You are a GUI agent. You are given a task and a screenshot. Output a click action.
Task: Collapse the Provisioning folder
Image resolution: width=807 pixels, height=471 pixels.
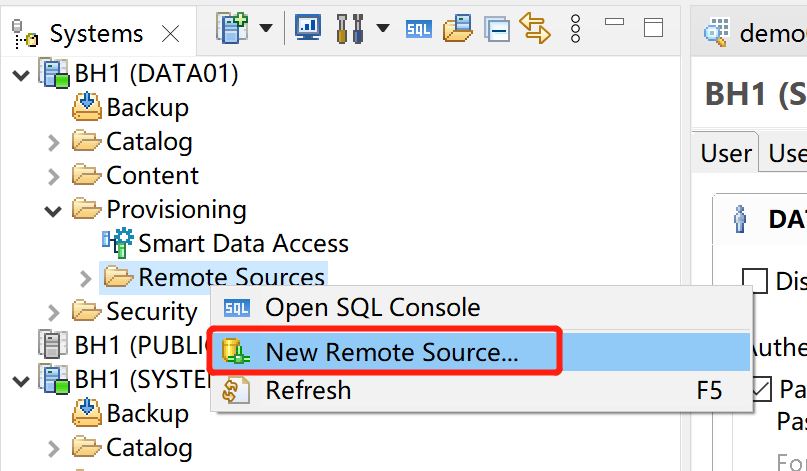pos(54,210)
